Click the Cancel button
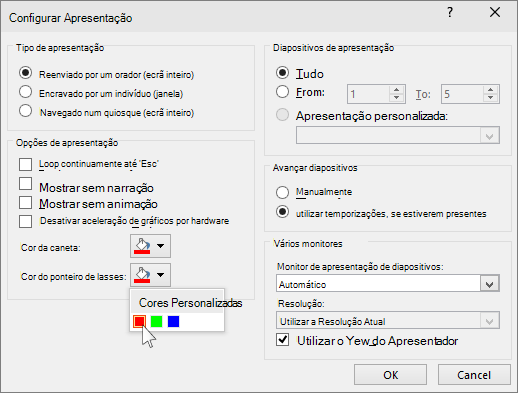The image size is (518, 393). [474, 375]
